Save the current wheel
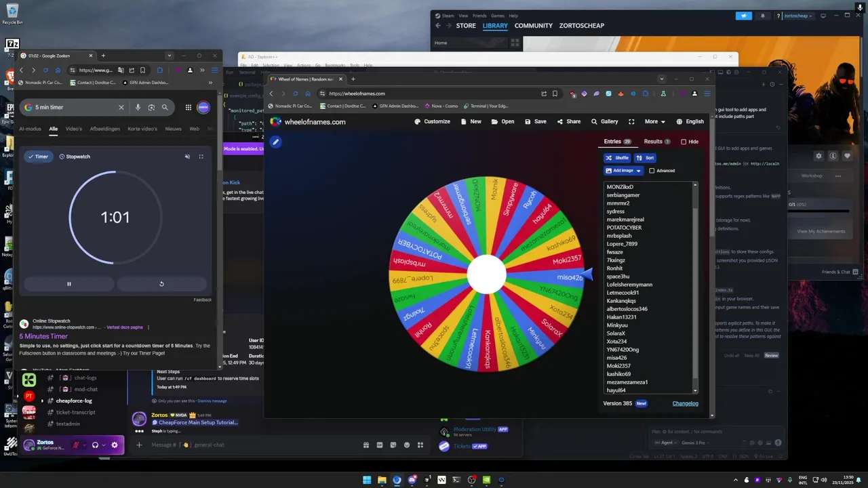The width and height of the screenshot is (868, 488). 536,121
